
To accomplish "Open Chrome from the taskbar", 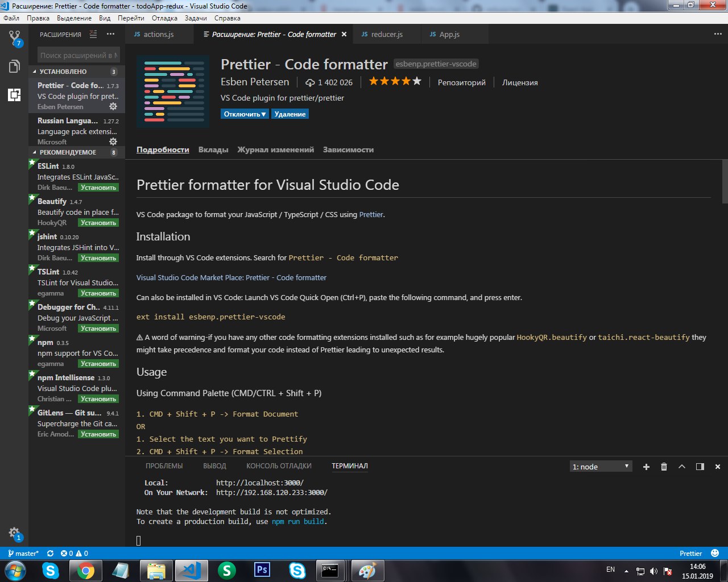I will point(86,570).
